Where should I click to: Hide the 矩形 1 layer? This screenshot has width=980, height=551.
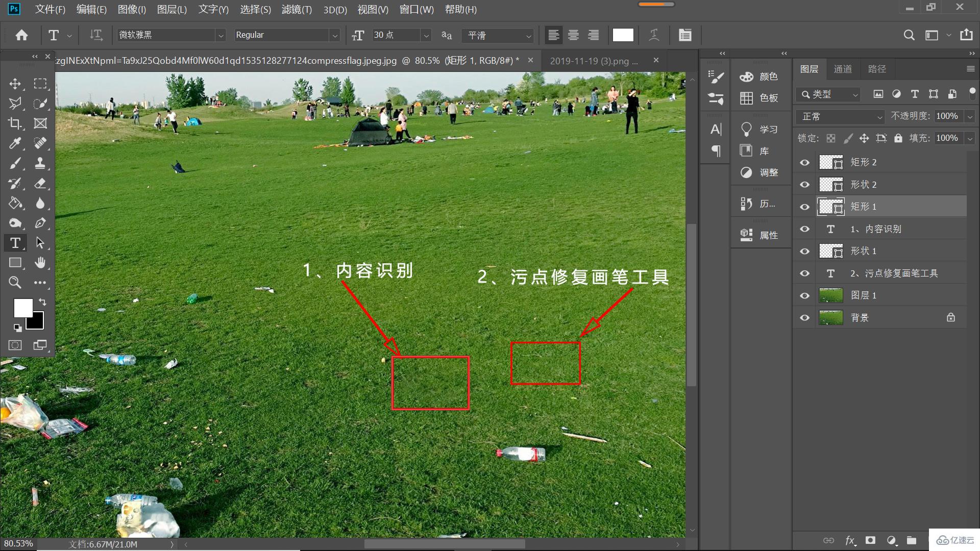(805, 207)
